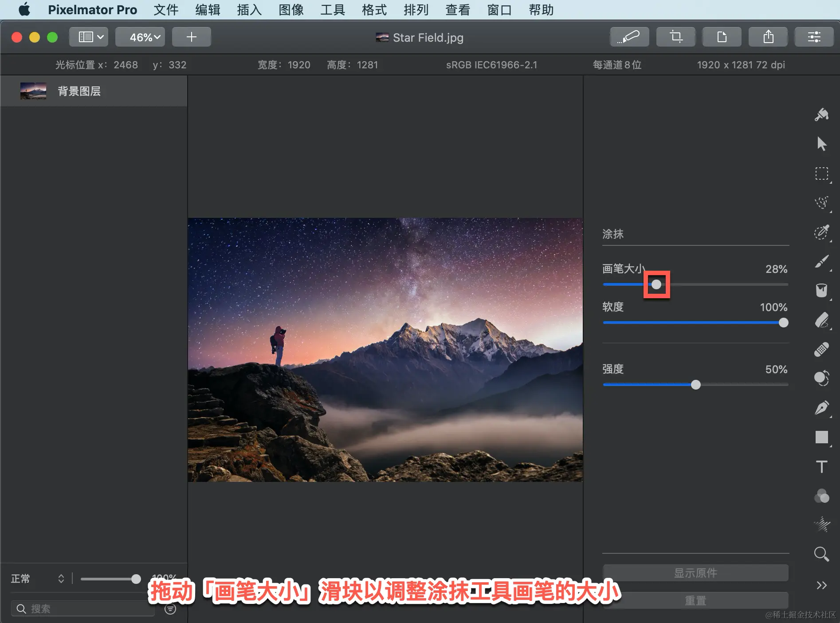Click the plus Add button in toolbar
This screenshot has width=840, height=623.
(x=192, y=37)
